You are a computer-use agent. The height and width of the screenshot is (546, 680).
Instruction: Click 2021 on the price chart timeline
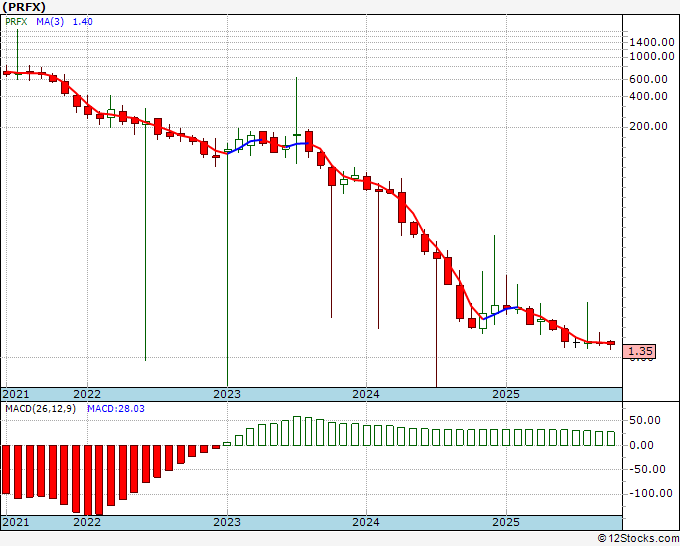click(16, 394)
